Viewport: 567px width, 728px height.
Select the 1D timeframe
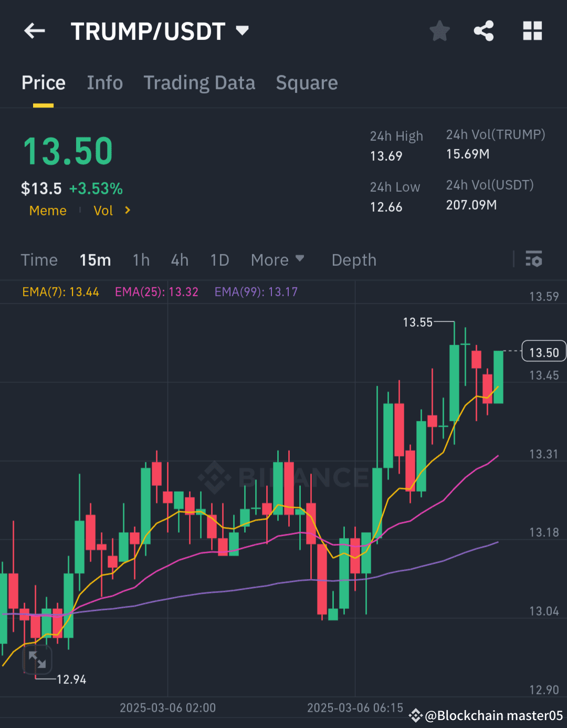[219, 259]
